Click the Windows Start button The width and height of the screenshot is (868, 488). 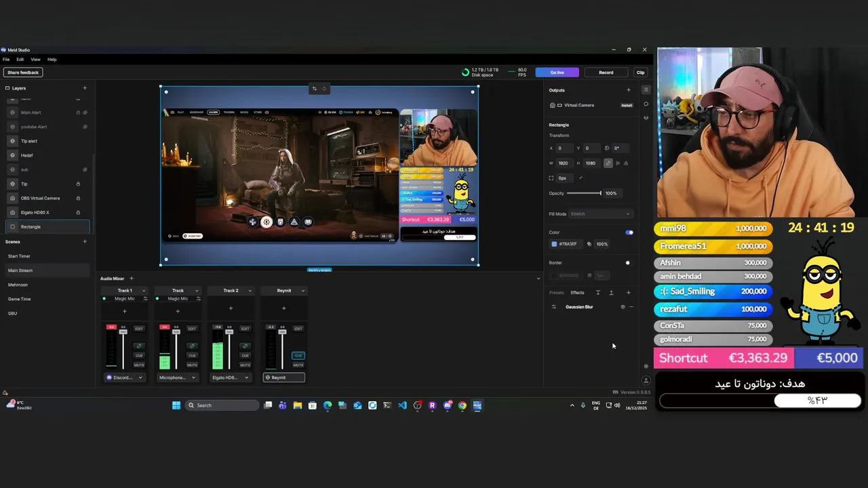[x=176, y=405]
